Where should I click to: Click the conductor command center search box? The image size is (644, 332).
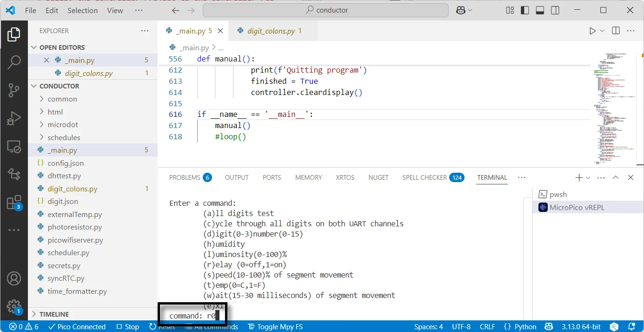tap(325, 10)
